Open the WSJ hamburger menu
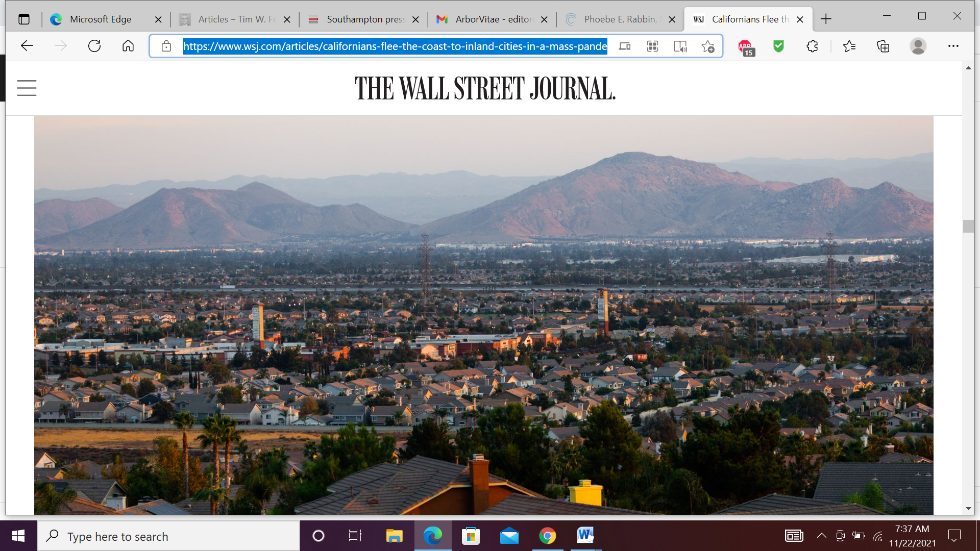 (27, 88)
